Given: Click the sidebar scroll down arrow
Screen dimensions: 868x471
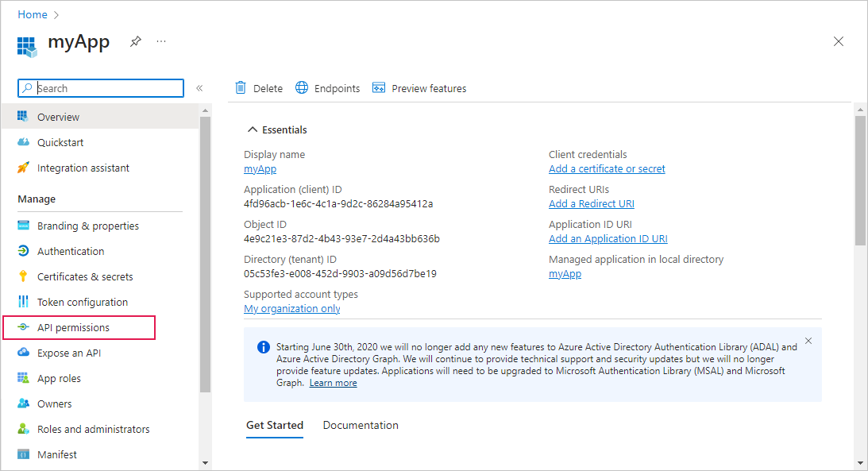Looking at the screenshot, I should pyautogui.click(x=206, y=463).
